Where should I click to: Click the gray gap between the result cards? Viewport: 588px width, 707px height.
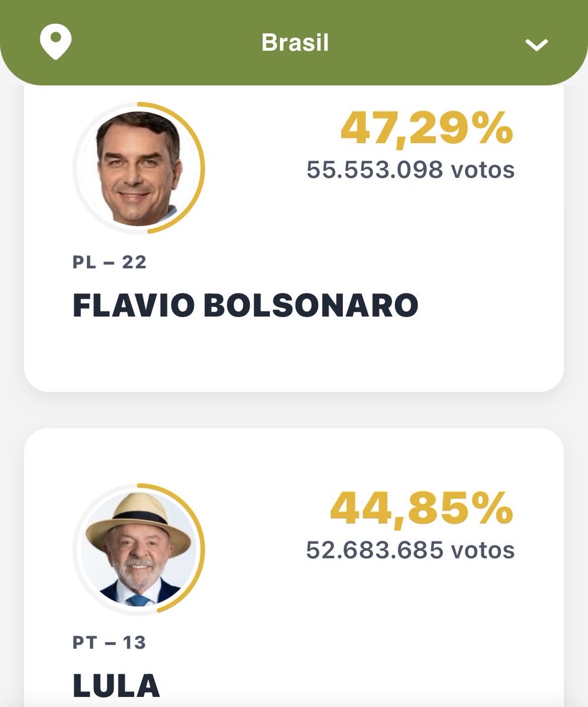click(294, 410)
